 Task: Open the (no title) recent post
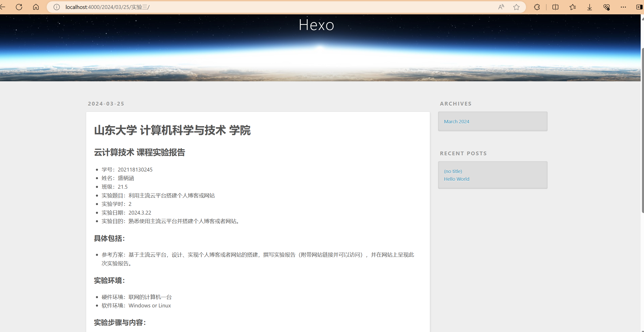pyautogui.click(x=453, y=171)
